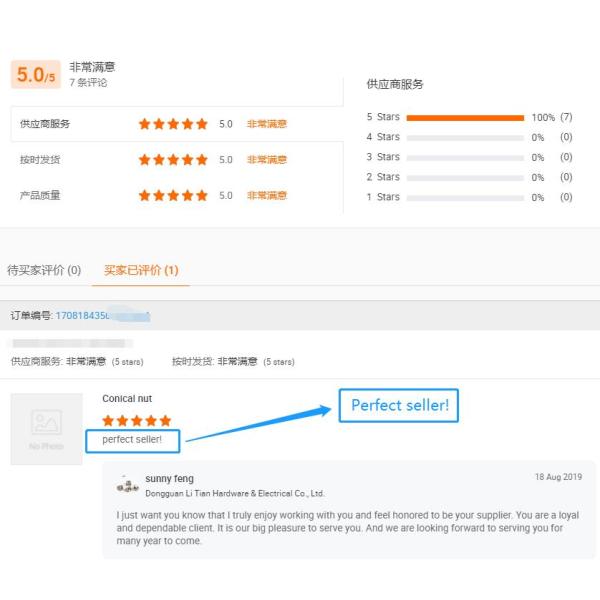The image size is (600, 600).
Task: Open Dongguan Li Tian Hardware company name
Action: (234, 493)
